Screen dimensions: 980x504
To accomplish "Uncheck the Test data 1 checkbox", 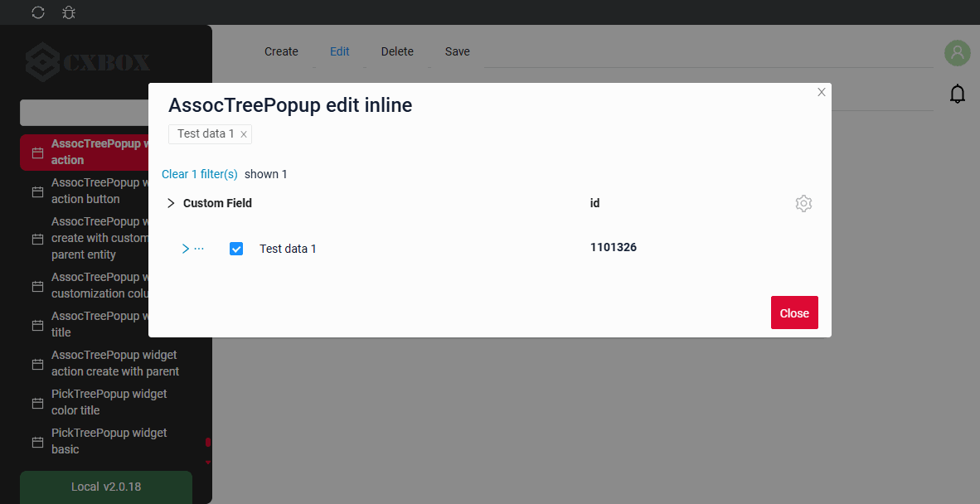I will pos(236,249).
